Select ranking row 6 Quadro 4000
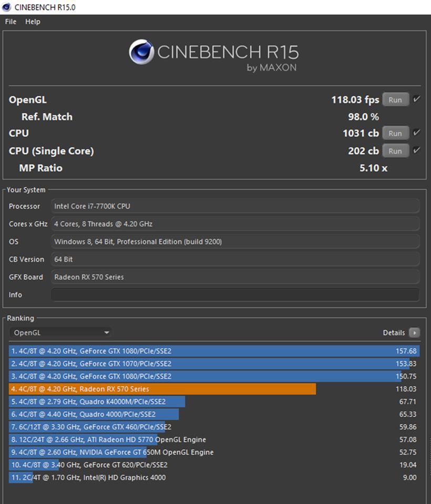This screenshot has height=504, width=431. click(214, 415)
